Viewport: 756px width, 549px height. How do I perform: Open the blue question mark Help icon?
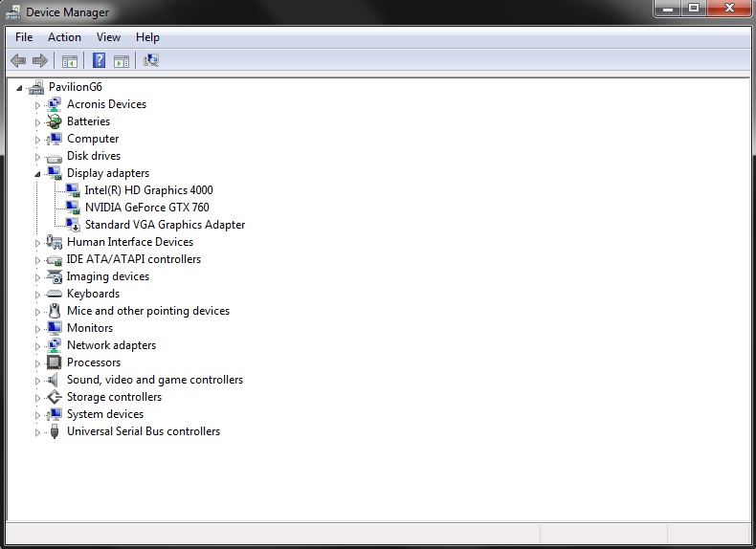tap(99, 60)
